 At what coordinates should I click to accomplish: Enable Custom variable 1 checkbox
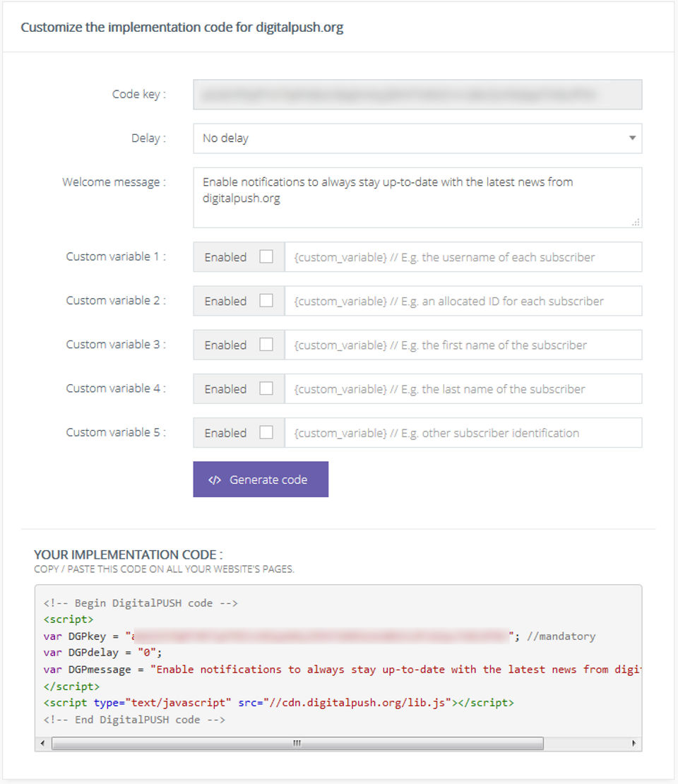266,257
